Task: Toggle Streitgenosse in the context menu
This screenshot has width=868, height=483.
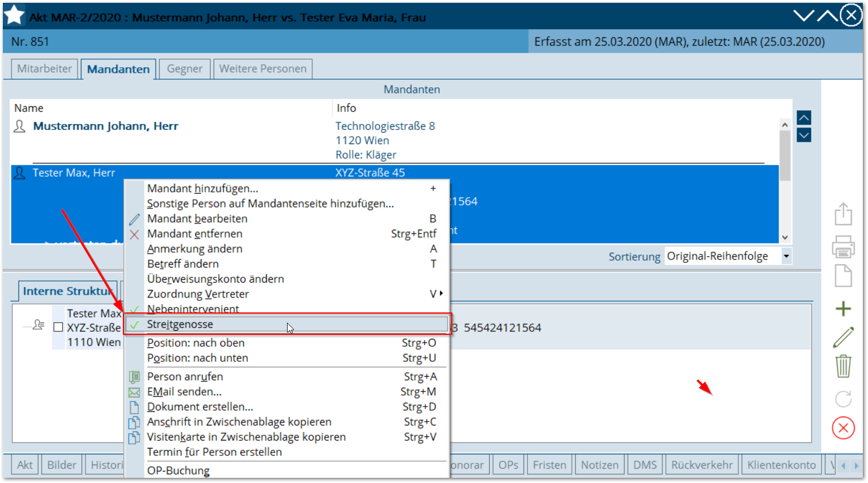Action: (x=287, y=324)
